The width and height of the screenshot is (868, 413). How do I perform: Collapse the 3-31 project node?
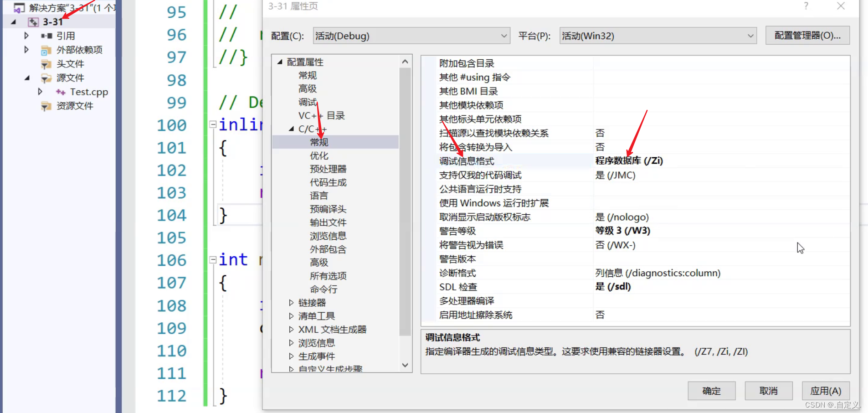[13, 22]
